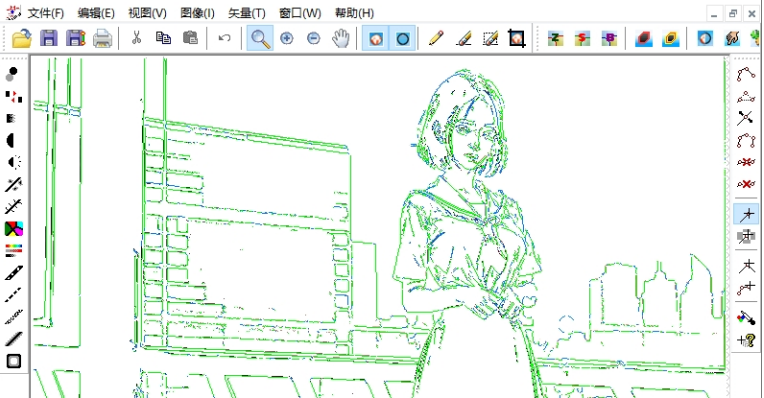Viewport: 764px width, 398px height.
Task: Click the printer icon
Action: (x=102, y=38)
